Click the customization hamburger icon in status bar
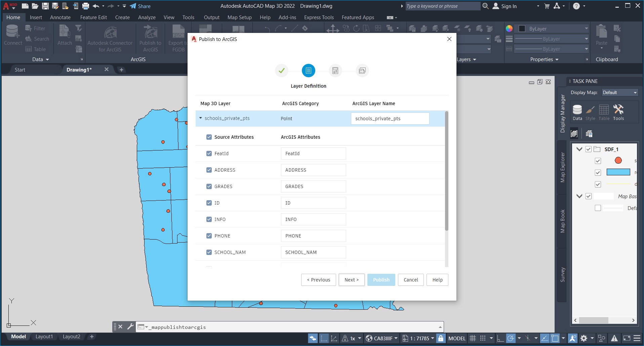 pyautogui.click(x=637, y=338)
